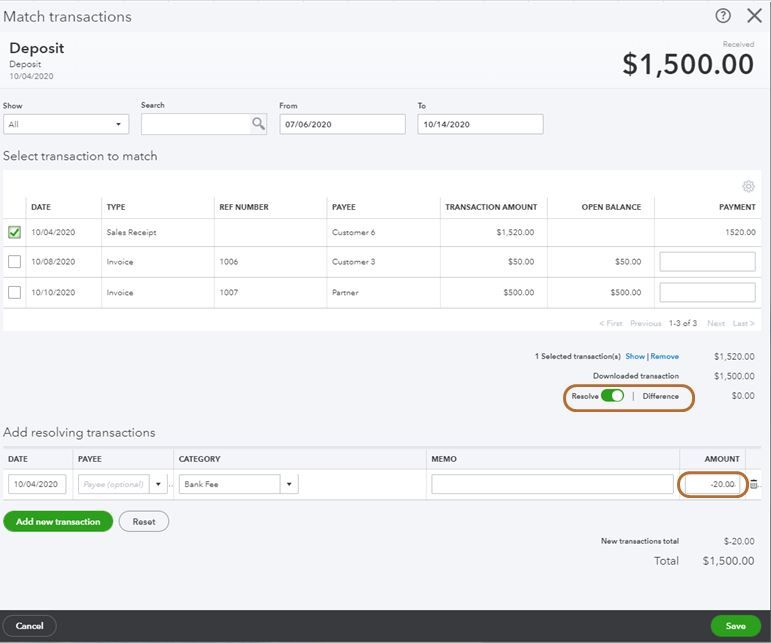Click the Bank Fee category field
Image resolution: width=771 pixels, height=643 pixels.
[230, 484]
